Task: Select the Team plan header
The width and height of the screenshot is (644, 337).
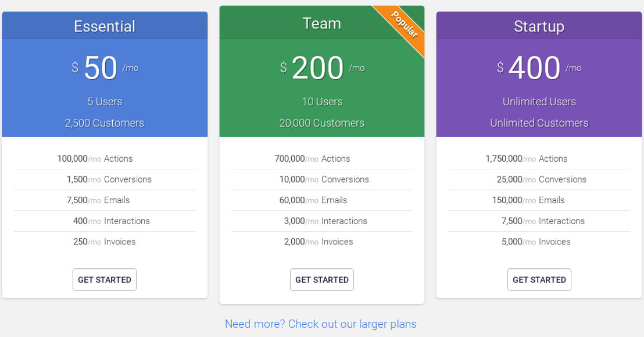Action: point(322,23)
